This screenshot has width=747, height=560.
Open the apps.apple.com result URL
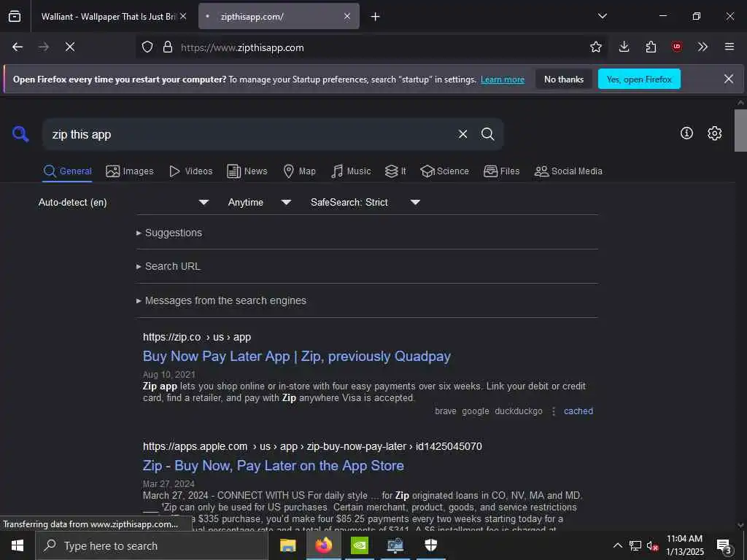[312, 447]
